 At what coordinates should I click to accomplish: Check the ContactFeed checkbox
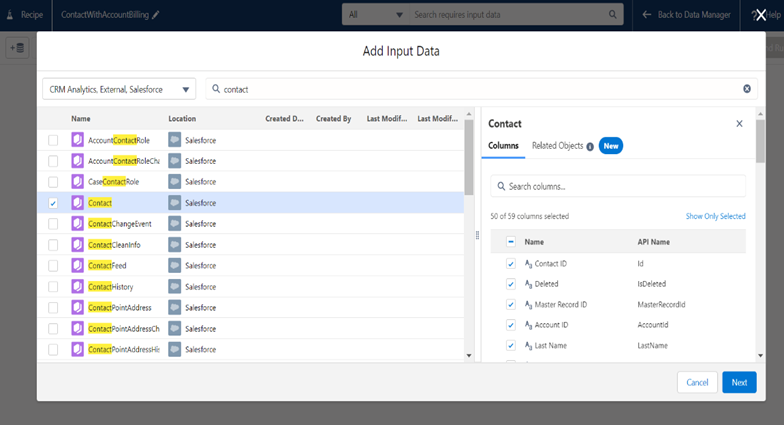coord(53,266)
